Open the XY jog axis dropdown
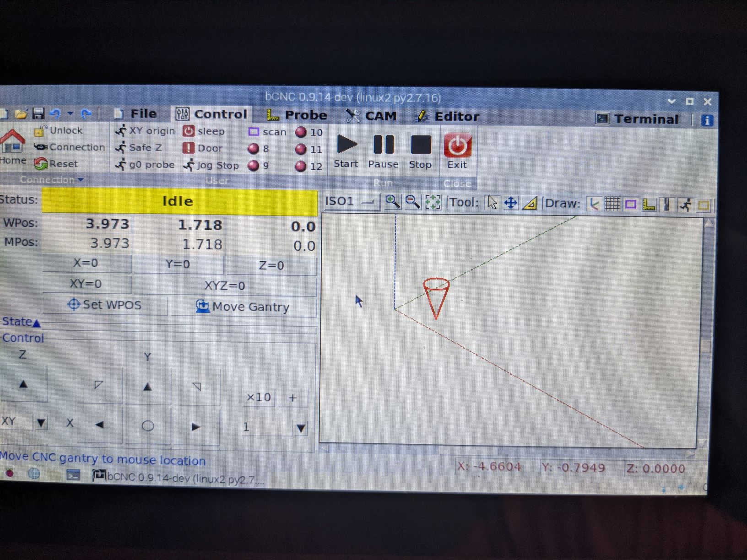Viewport: 747px width, 560px height. pos(41,423)
